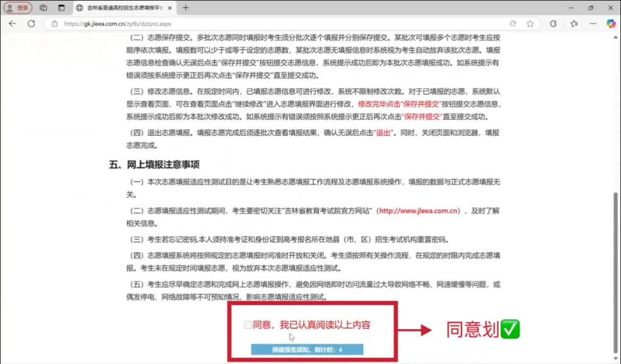
Task: Click the 登录 profile button
Action: [x=17, y=8]
